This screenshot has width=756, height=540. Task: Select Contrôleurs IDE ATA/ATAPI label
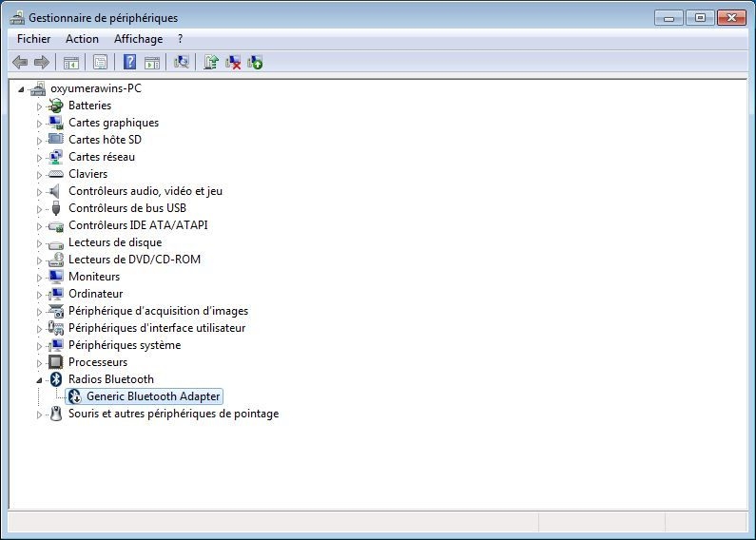[x=138, y=225]
